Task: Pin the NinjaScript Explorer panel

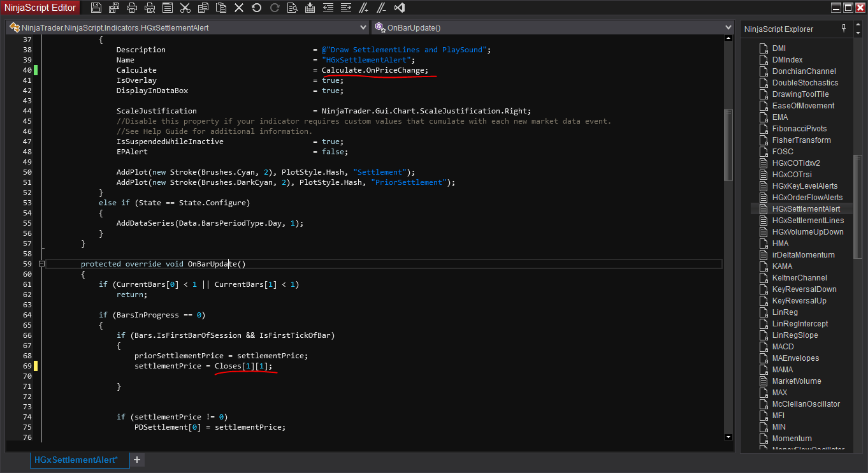Action: (844, 28)
